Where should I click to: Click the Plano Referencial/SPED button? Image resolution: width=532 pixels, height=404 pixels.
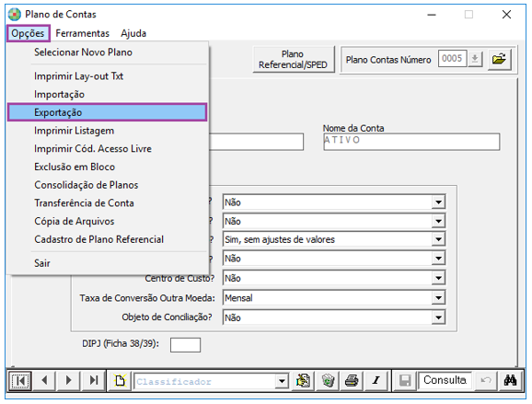[x=294, y=60]
